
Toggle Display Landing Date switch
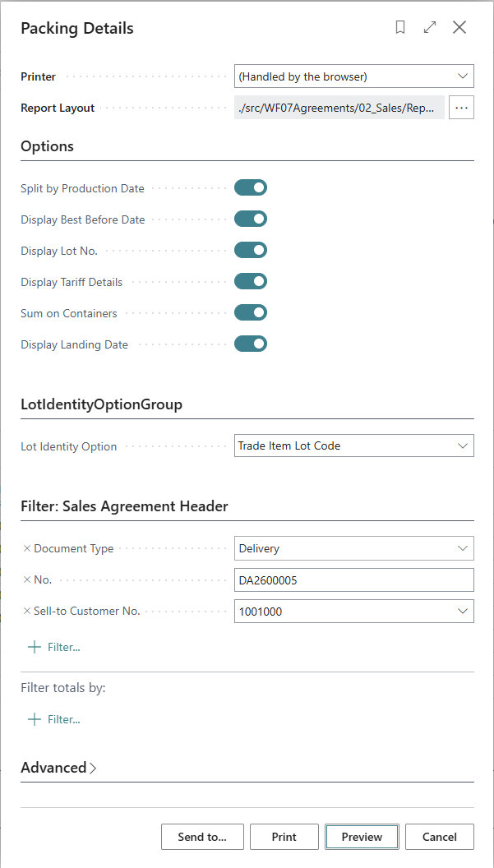click(251, 344)
